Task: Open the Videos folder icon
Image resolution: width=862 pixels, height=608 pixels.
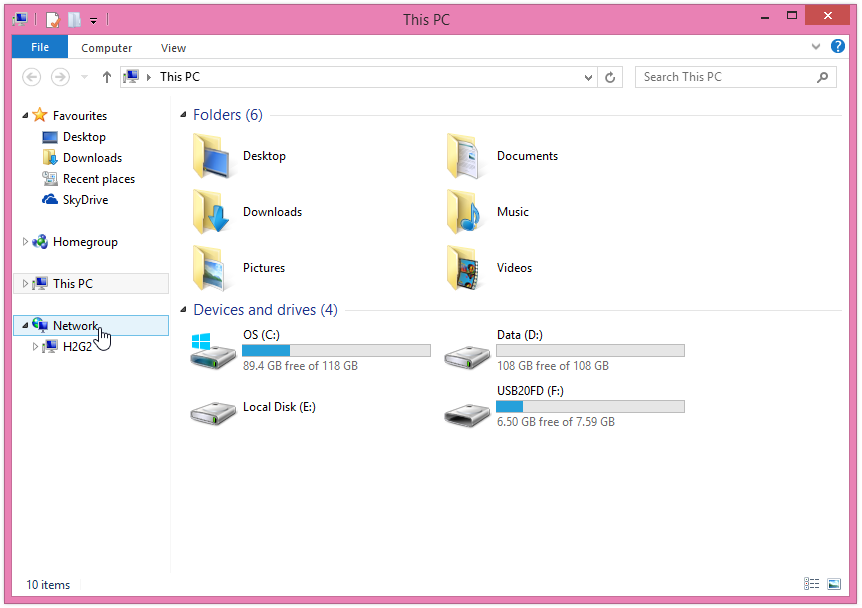Action: click(467, 268)
